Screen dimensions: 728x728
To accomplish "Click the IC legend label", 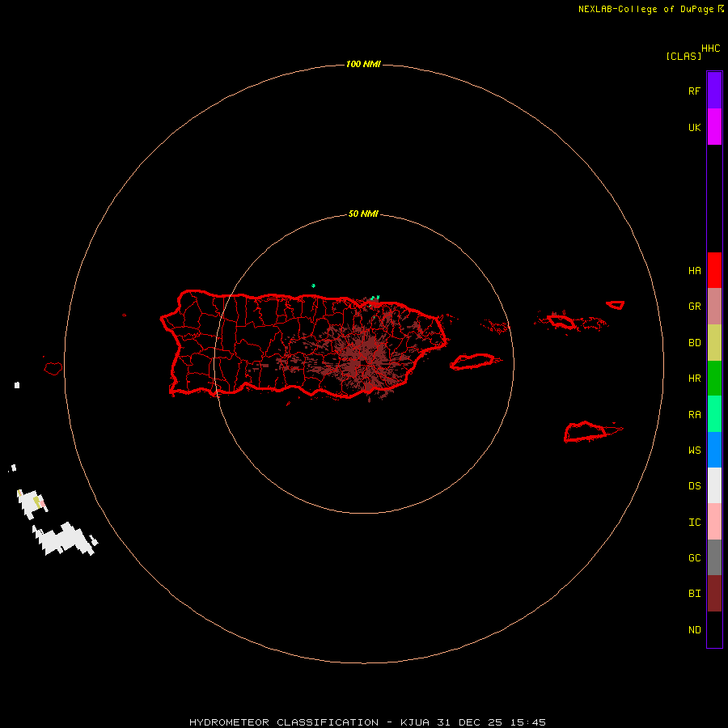I will coord(694,522).
